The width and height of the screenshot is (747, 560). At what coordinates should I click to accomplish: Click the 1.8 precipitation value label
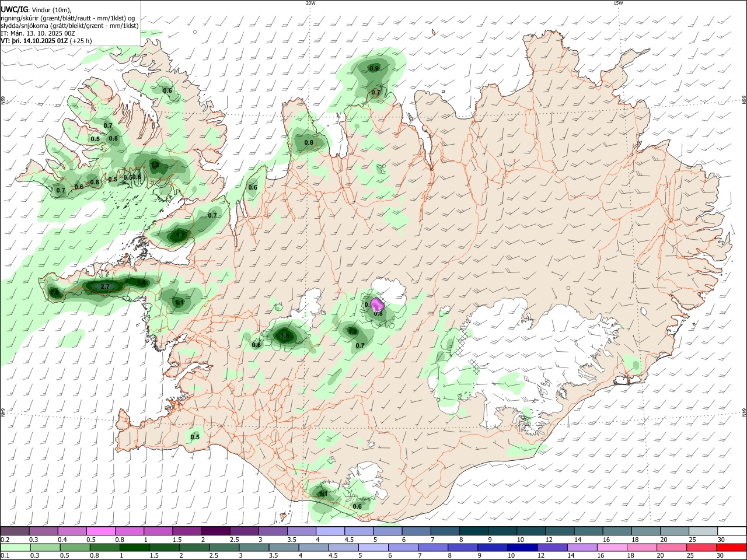285,335
